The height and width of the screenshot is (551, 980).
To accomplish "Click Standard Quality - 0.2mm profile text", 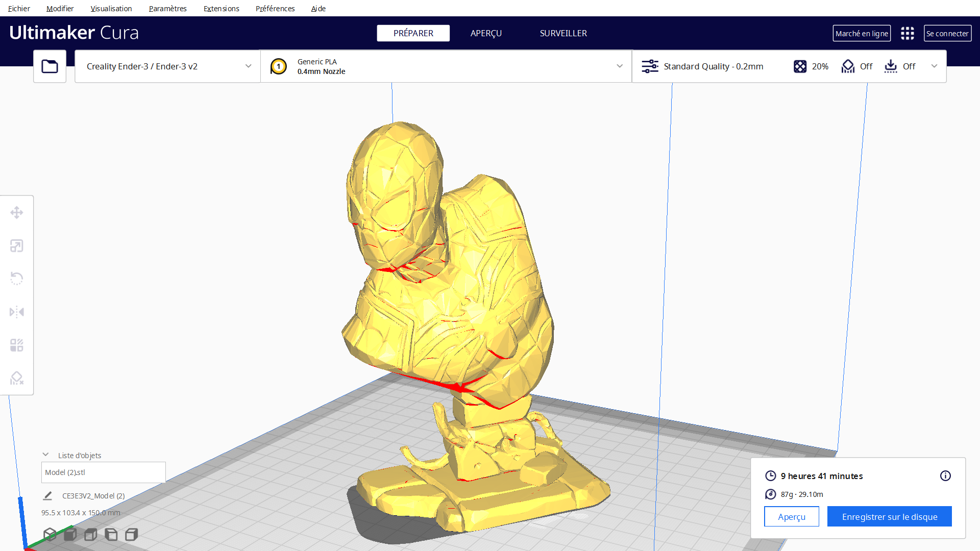I will [x=714, y=66].
